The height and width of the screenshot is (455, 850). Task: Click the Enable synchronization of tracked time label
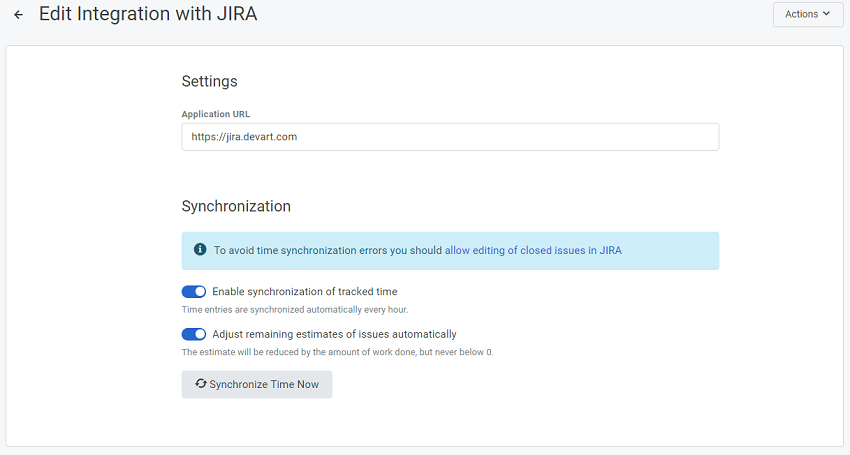(305, 292)
